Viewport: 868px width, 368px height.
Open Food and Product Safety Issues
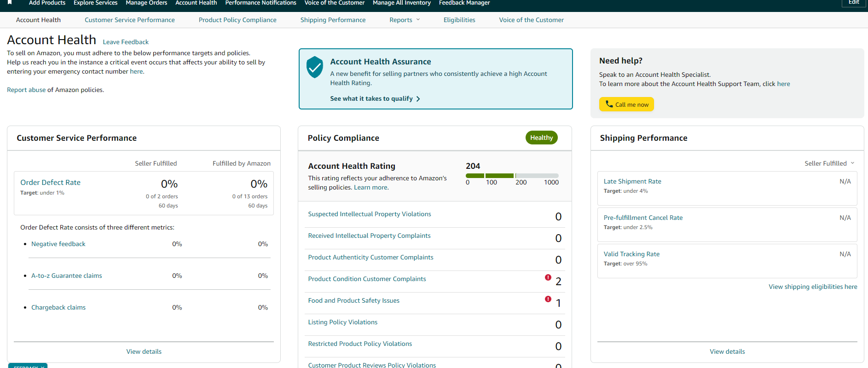click(x=354, y=300)
